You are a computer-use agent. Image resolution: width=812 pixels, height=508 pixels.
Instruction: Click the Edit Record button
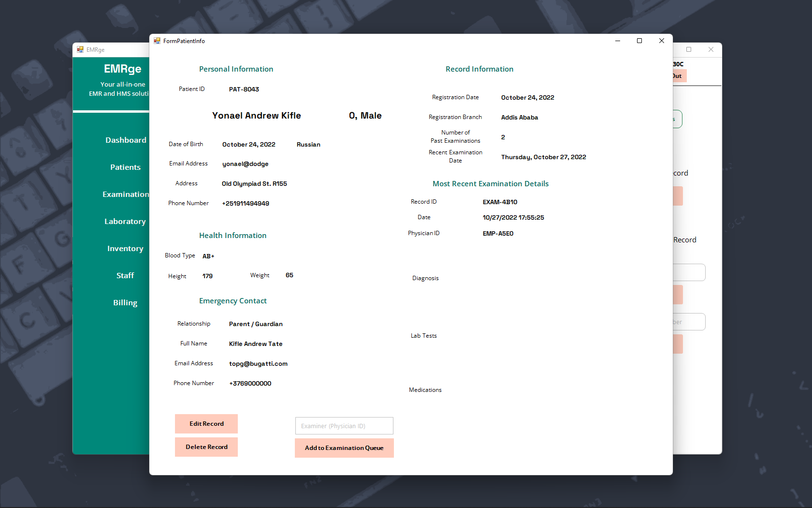(206, 423)
